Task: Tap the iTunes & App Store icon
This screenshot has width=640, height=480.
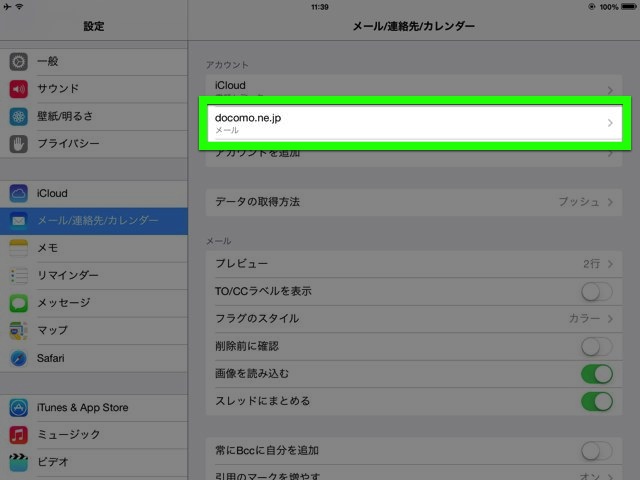Action: [18, 407]
